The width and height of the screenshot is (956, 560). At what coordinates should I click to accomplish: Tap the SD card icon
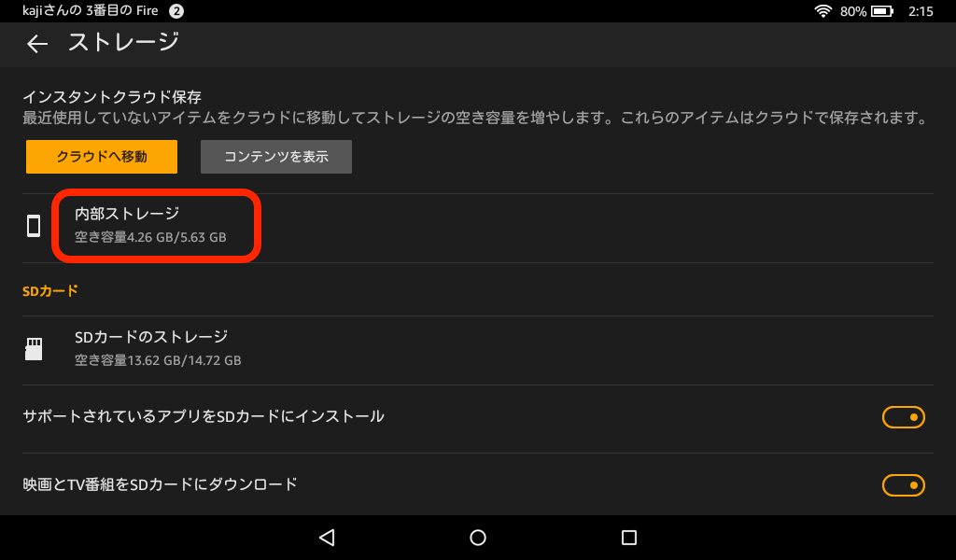click(x=34, y=349)
